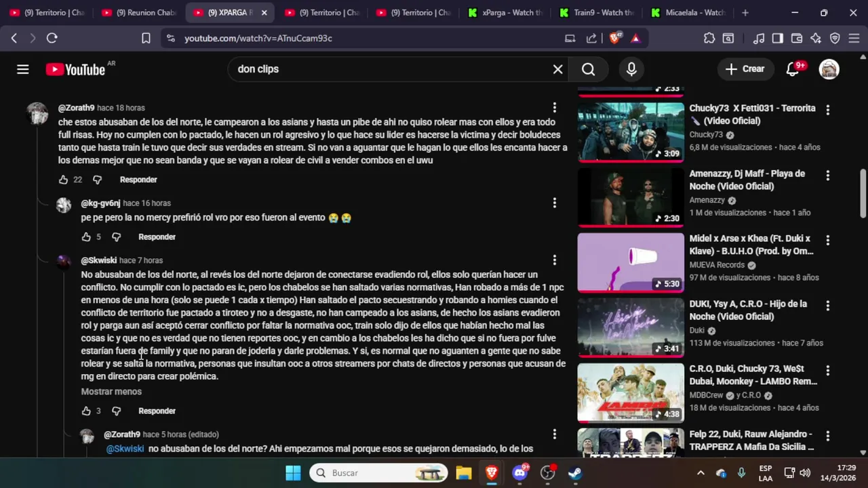The width and height of the screenshot is (868, 488).
Task: Dislike the @kg-gv6nj reply
Action: click(116, 237)
